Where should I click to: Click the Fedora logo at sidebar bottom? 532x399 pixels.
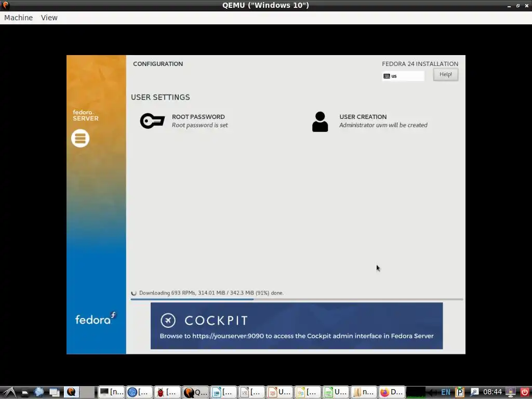pos(96,318)
